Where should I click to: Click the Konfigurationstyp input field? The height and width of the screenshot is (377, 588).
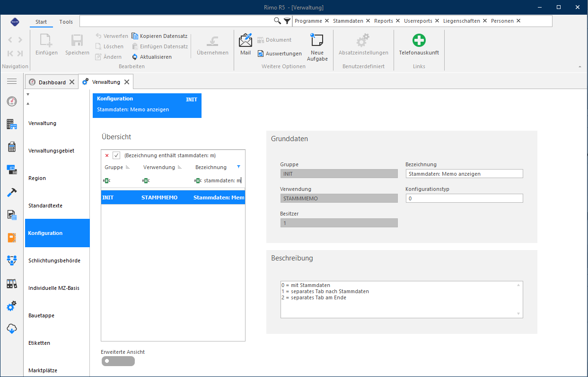[465, 198]
